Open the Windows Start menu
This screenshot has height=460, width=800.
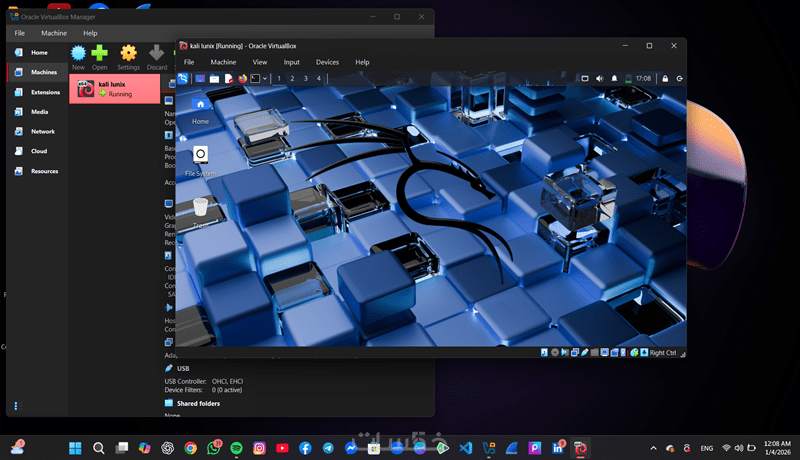75,448
